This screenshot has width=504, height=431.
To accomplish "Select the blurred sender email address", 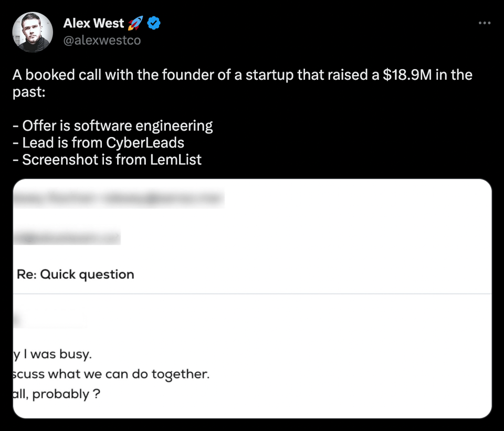I will pyautogui.click(x=118, y=198).
